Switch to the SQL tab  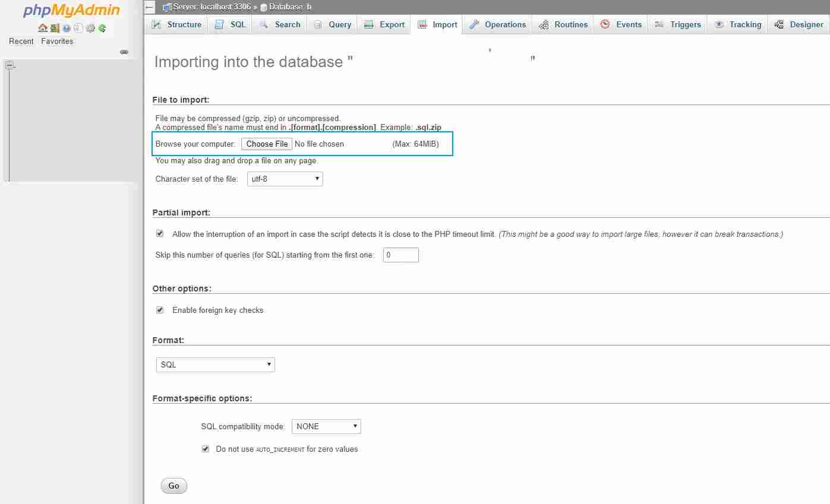pyautogui.click(x=231, y=24)
